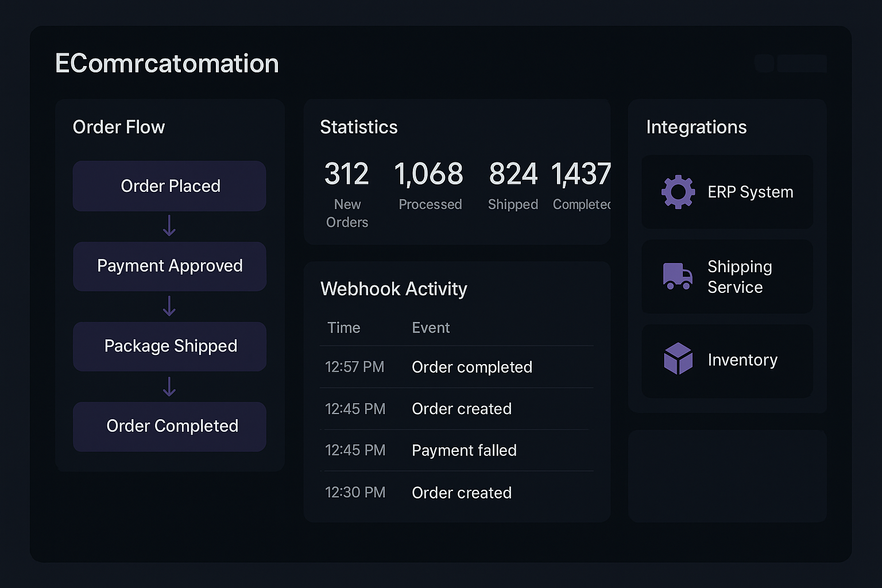Expand the Integrations panel

coord(697,127)
